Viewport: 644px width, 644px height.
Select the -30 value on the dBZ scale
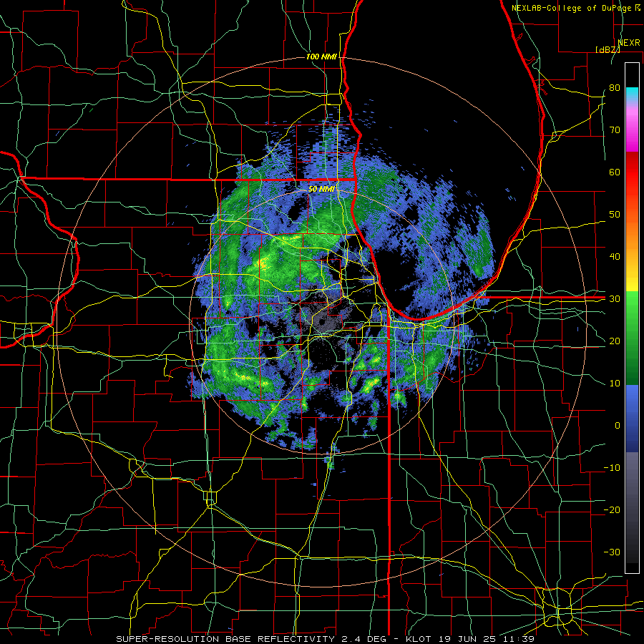[612, 552]
